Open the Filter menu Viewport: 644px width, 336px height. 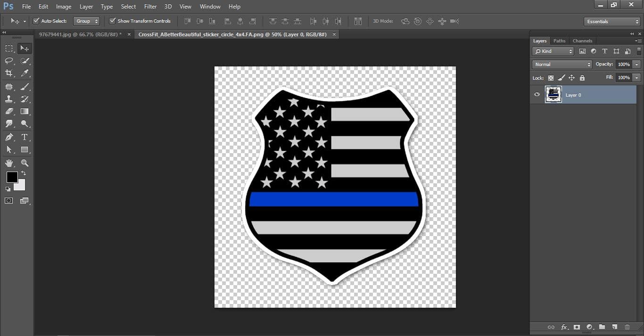(x=150, y=7)
